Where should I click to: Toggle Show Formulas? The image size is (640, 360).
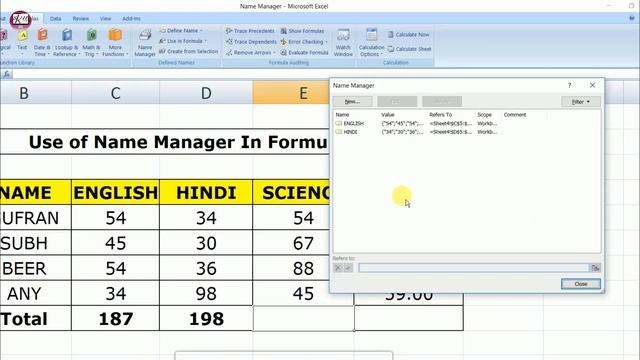click(302, 31)
